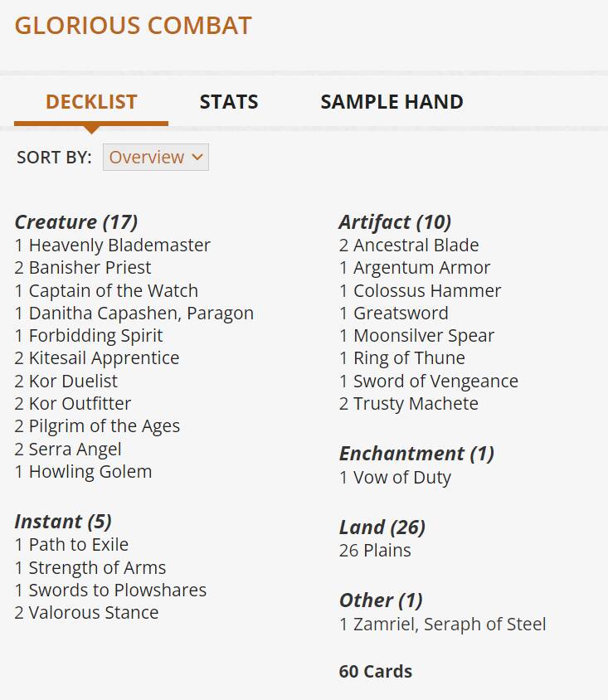Click the Heavenly Blademaster card link

coord(119,245)
